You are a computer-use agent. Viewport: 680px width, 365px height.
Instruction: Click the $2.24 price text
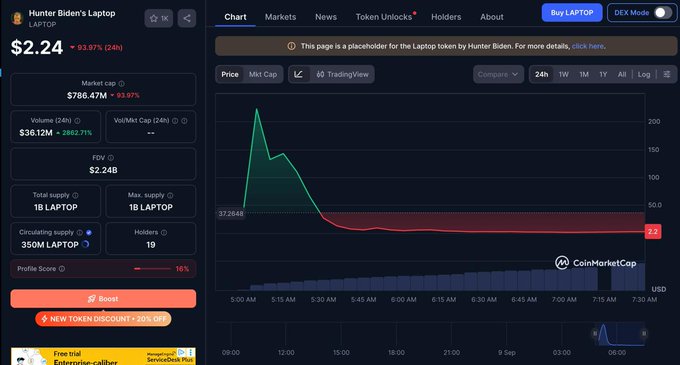pyautogui.click(x=37, y=47)
